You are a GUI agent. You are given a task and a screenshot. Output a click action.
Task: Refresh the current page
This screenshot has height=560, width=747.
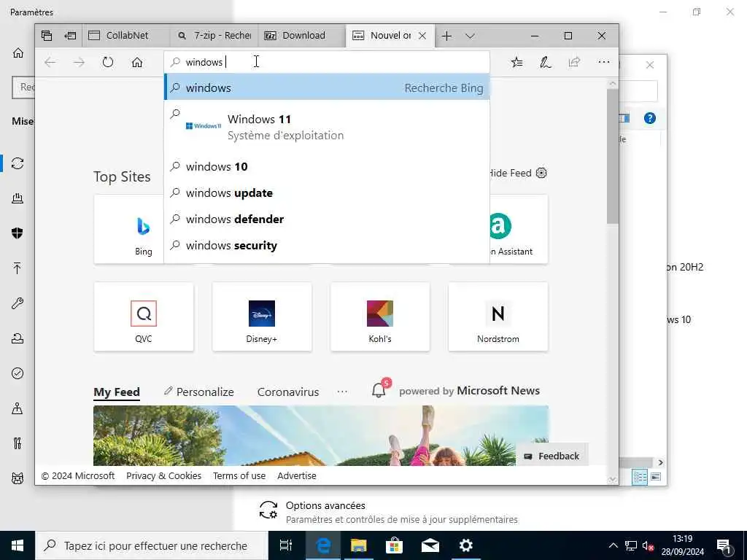point(108,63)
